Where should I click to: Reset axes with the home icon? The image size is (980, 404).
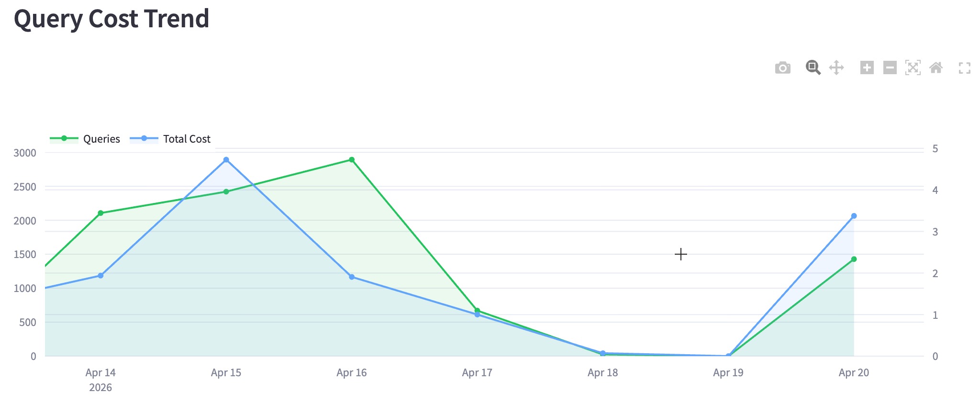pos(936,67)
